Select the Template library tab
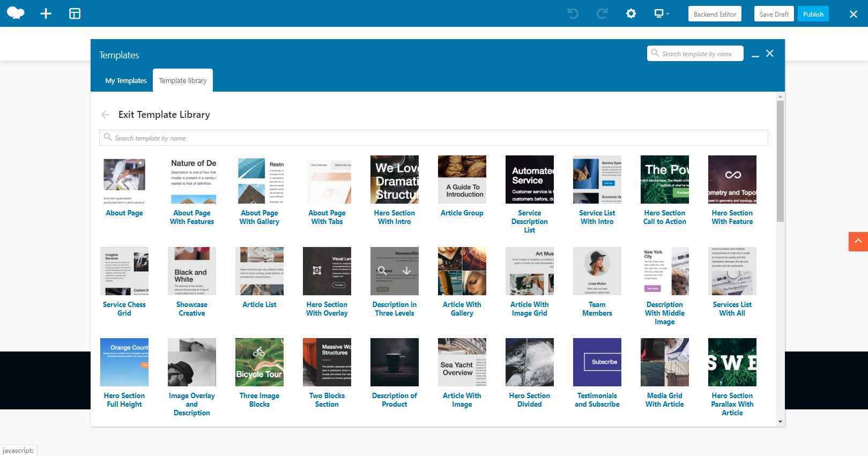This screenshot has width=868, height=456. pos(183,80)
